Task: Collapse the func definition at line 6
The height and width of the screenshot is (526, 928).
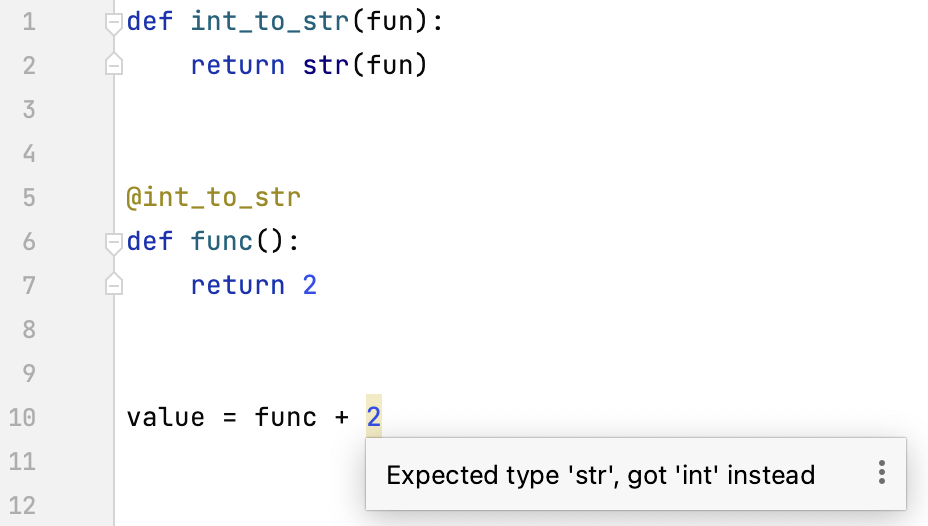Action: tap(114, 242)
